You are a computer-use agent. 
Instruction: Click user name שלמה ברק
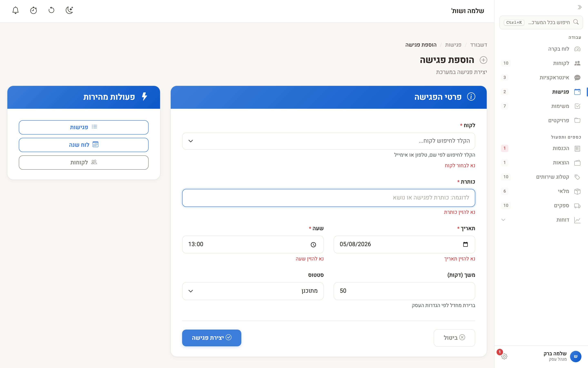(555, 353)
